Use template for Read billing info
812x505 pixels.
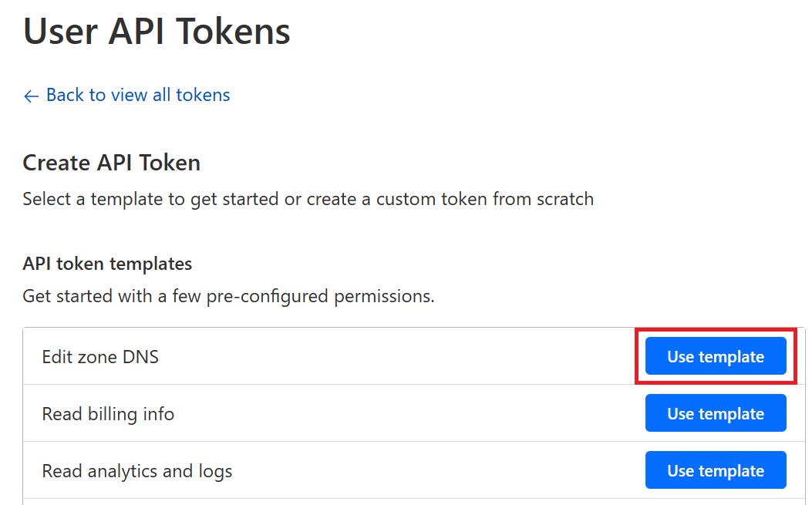(x=715, y=414)
